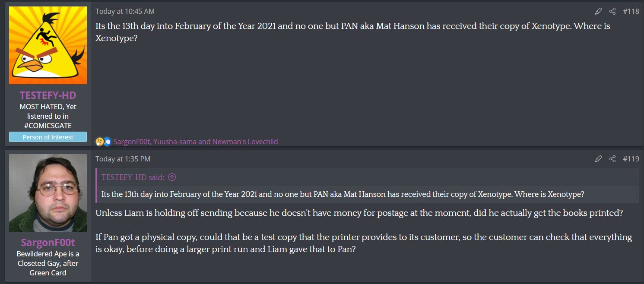Click highlighter icon on post #118

click(x=598, y=12)
